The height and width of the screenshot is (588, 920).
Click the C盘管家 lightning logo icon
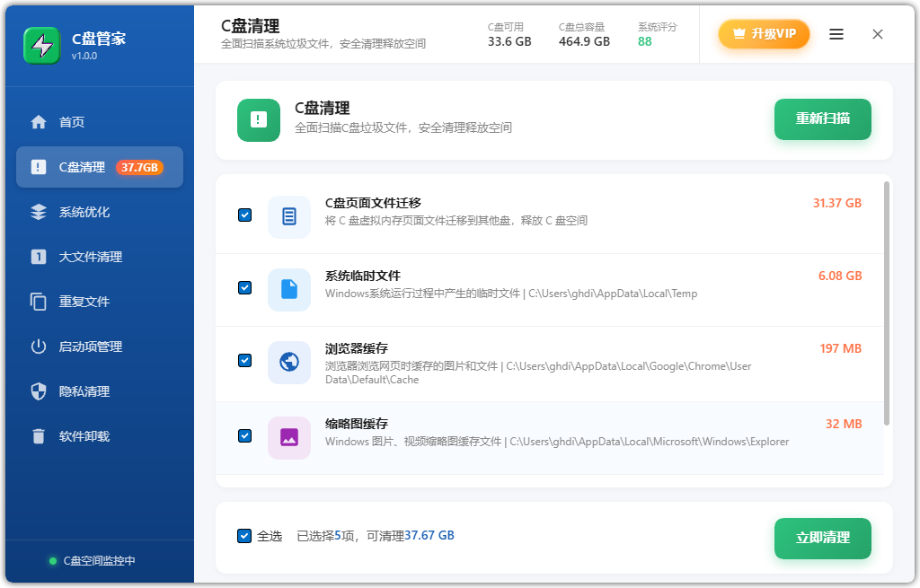tap(41, 46)
